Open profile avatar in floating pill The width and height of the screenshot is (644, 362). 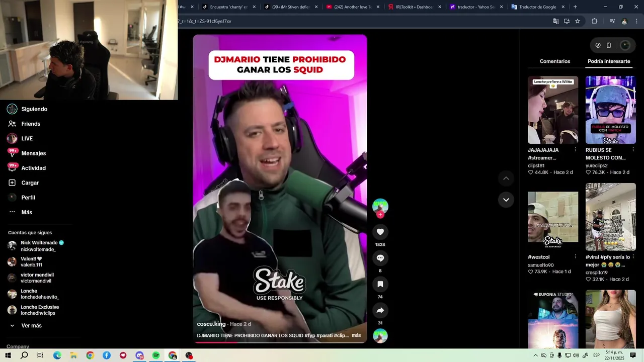click(625, 45)
